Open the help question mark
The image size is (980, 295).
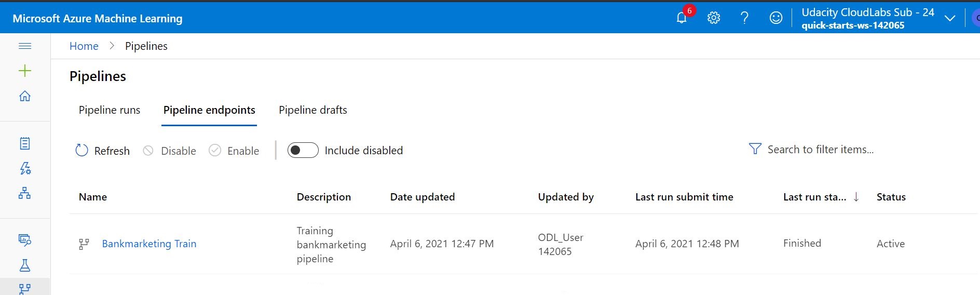(x=744, y=18)
